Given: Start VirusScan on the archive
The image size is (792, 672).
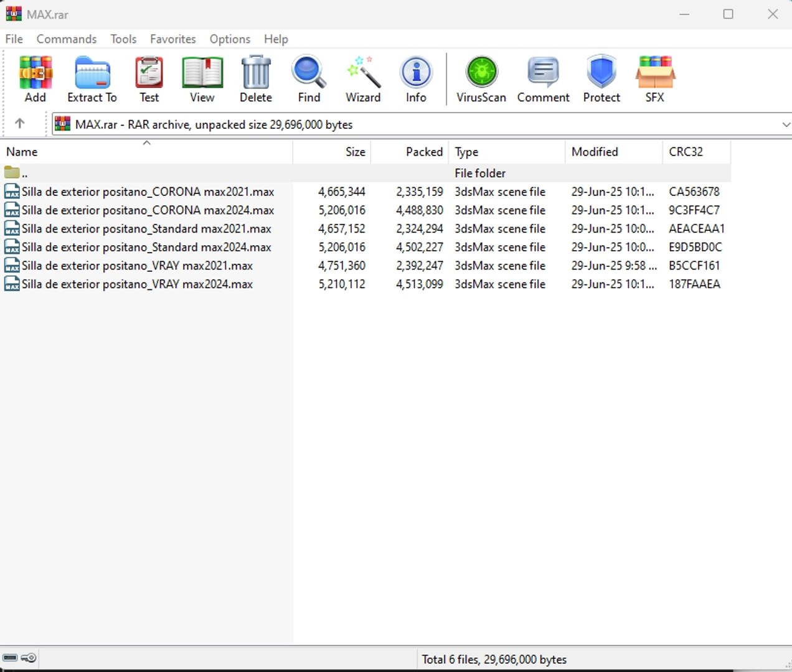Looking at the screenshot, I should point(481,72).
